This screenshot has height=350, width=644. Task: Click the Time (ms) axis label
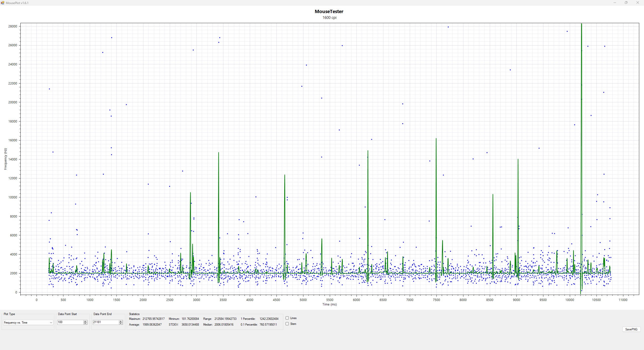coord(330,304)
